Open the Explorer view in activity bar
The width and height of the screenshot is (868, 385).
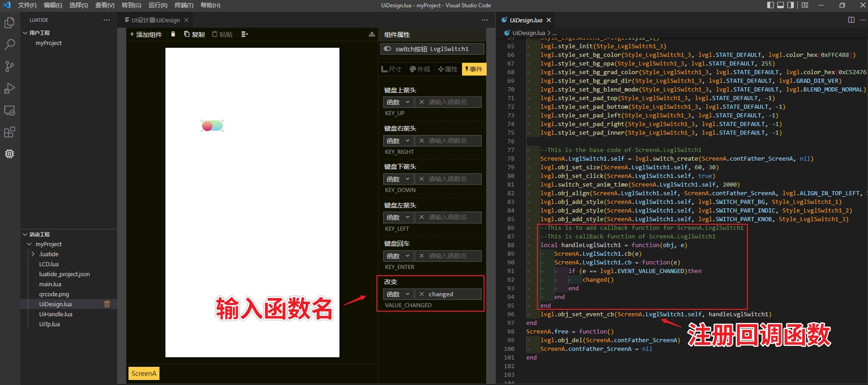click(9, 23)
